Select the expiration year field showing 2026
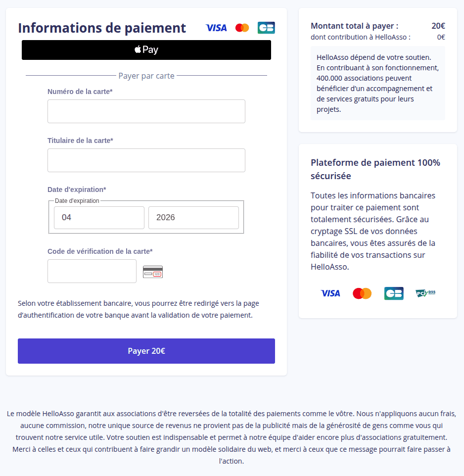 click(x=193, y=217)
